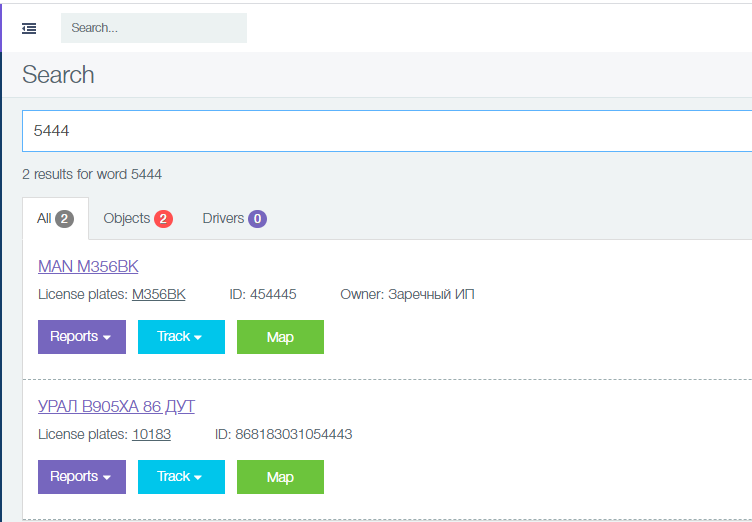Switch to the Objects tab
The height and width of the screenshot is (522, 752).
coord(127,218)
